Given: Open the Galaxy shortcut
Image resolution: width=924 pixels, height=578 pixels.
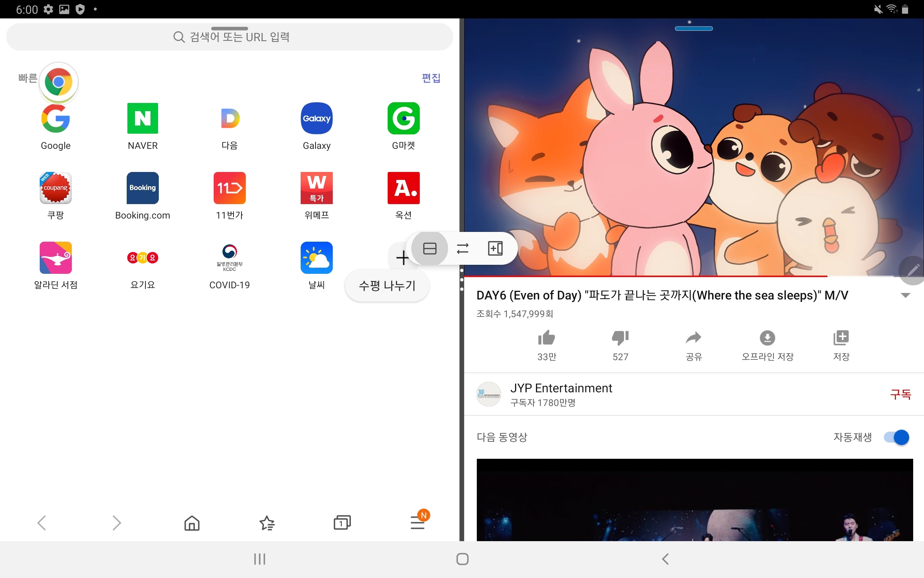Looking at the screenshot, I should coord(317,126).
